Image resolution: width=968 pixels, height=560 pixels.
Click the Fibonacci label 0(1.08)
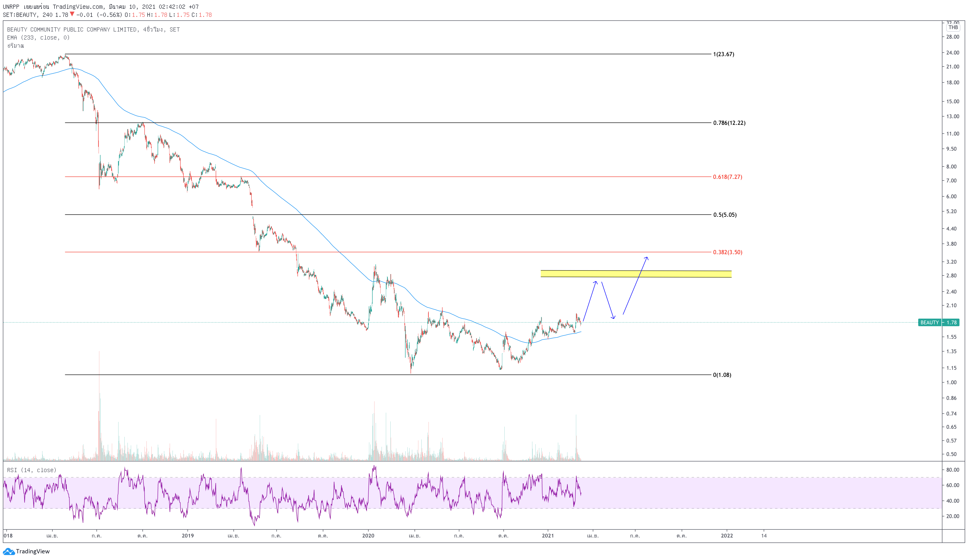[722, 375]
